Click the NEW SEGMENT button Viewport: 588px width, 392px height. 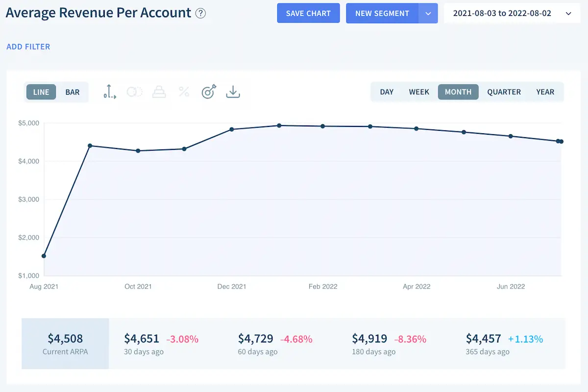pyautogui.click(x=382, y=13)
